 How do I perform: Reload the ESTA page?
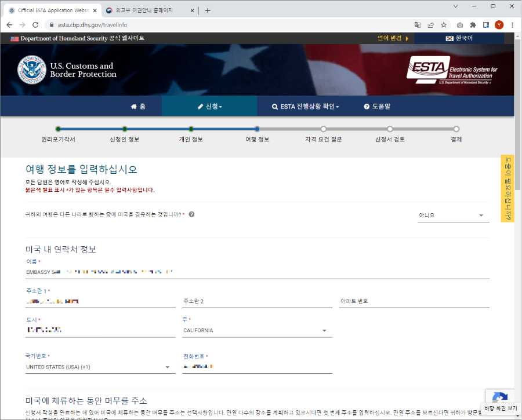click(35, 25)
